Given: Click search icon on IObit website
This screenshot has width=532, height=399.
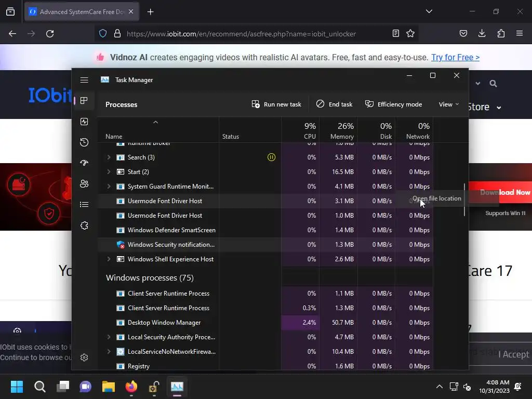Looking at the screenshot, I should (494, 84).
